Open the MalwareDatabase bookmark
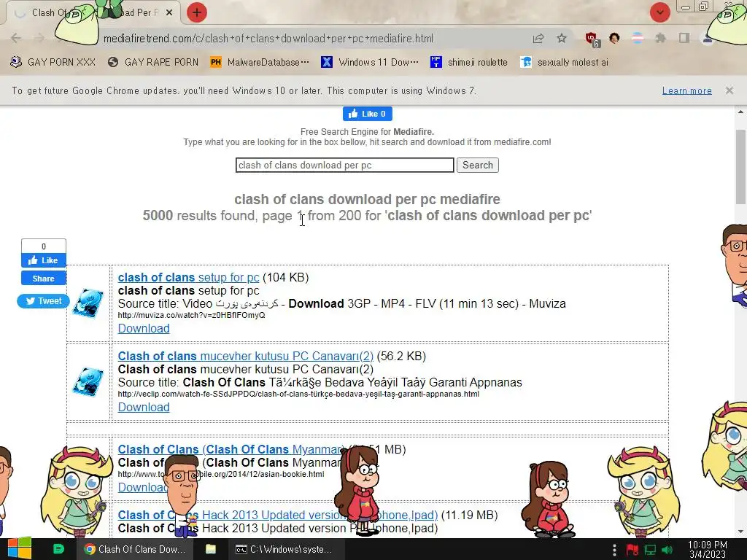Viewport: 747px width, 560px height. pos(260,63)
